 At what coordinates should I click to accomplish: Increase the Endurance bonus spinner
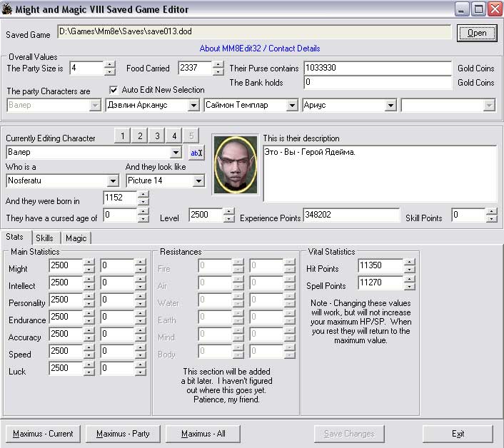[x=140, y=313]
